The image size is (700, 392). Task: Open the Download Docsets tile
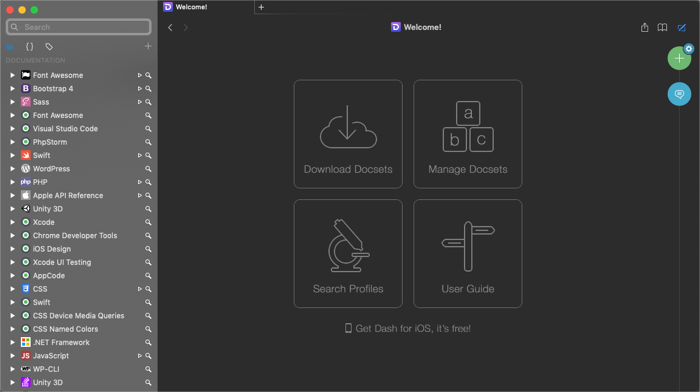click(348, 134)
